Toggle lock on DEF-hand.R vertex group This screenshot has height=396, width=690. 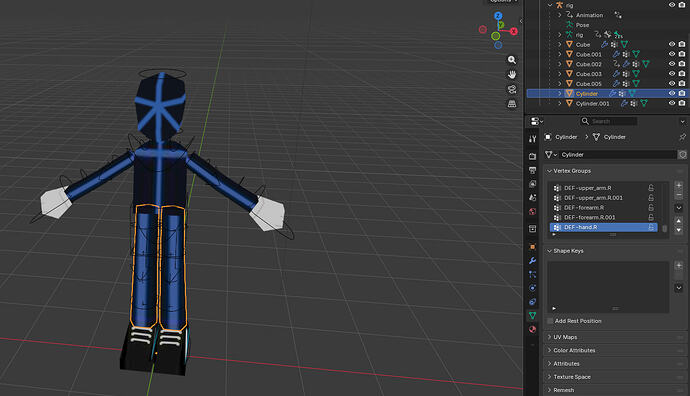[x=651, y=227]
